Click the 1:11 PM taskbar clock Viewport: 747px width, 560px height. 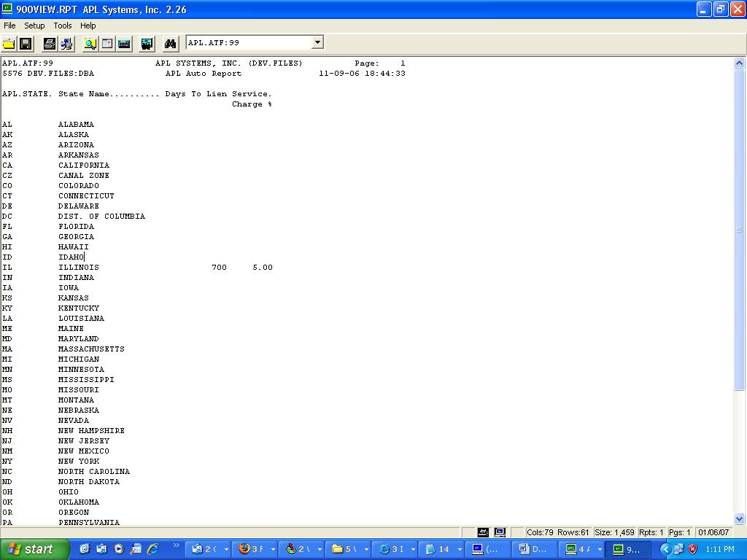point(719,549)
